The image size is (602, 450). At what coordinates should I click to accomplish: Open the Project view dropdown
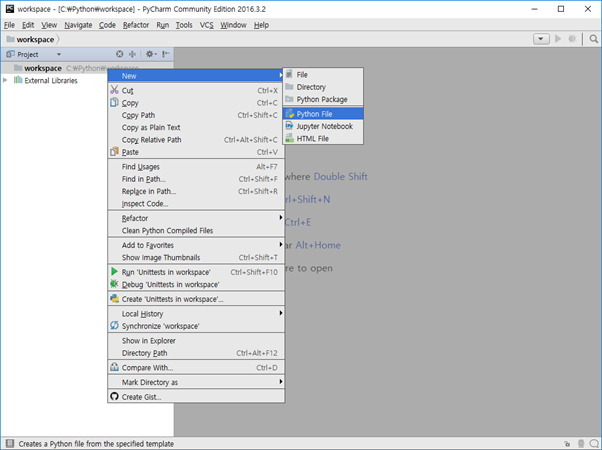pyautogui.click(x=59, y=55)
